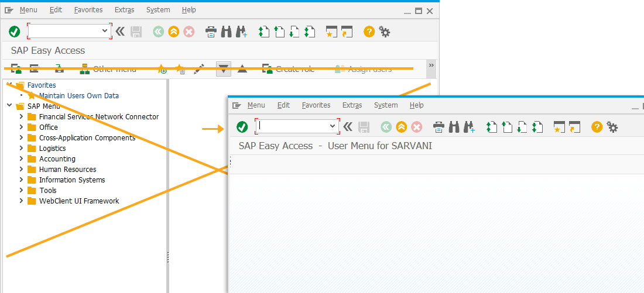The width and height of the screenshot is (644, 293).
Task: Click the orange Exit icon in SARVANI window
Action: click(x=401, y=127)
